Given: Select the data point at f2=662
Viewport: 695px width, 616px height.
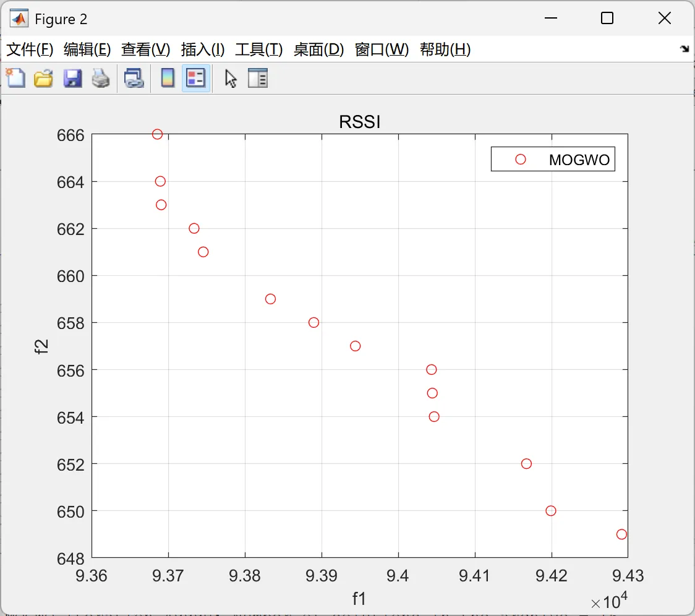Looking at the screenshot, I should [x=194, y=228].
